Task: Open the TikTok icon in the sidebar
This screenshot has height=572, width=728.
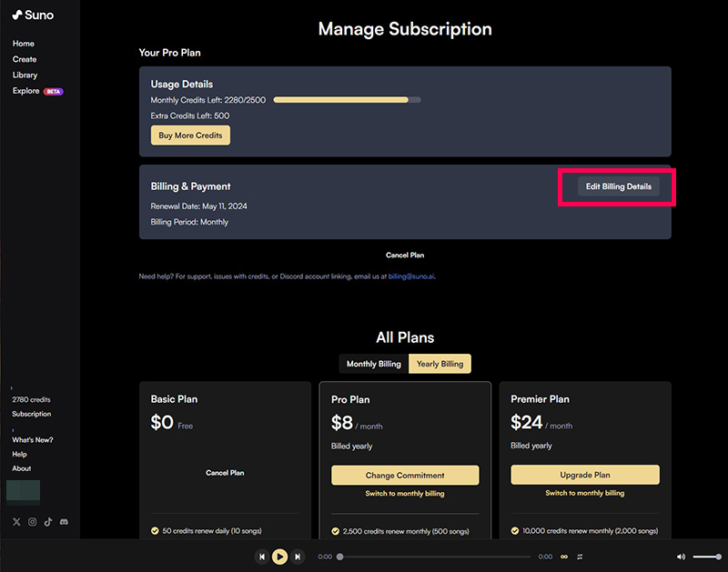Action: [48, 522]
